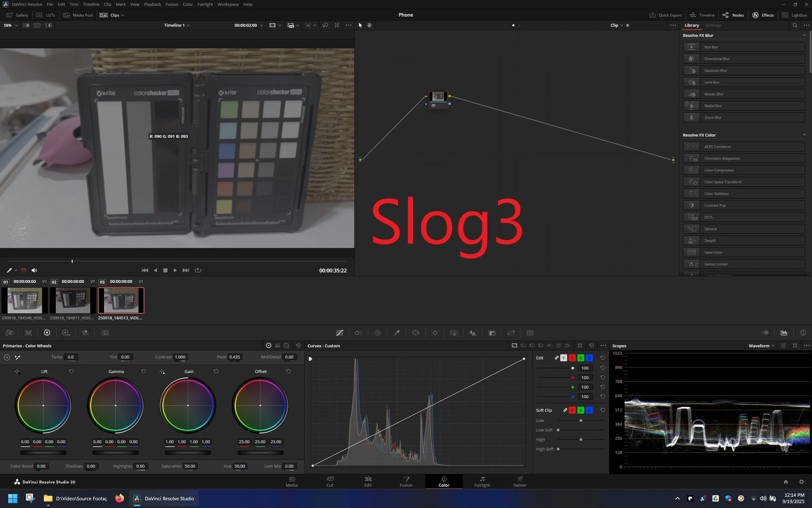Screen dimensions: 812x508
Task: Mute the viewer audio speaker icon
Action: click(x=34, y=270)
